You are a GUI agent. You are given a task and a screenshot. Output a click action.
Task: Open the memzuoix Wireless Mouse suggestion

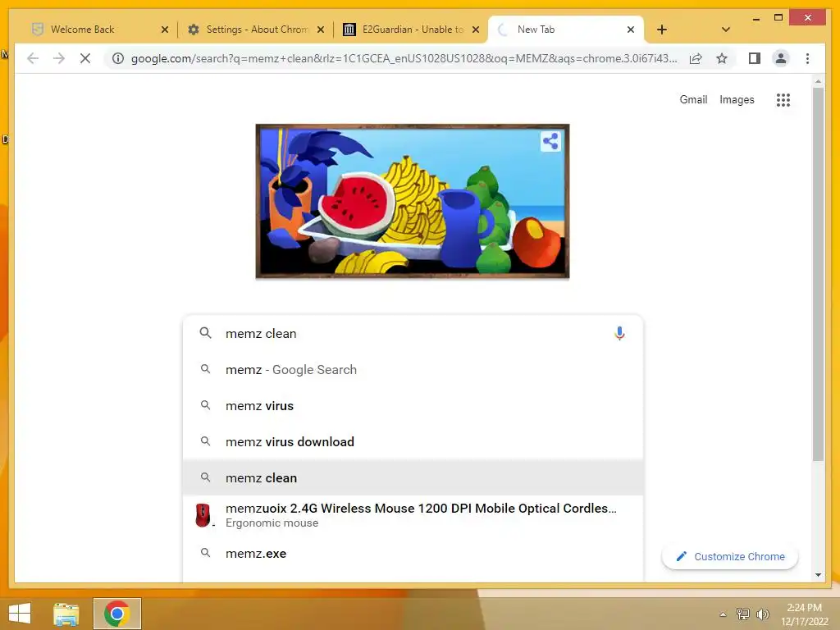(413, 515)
